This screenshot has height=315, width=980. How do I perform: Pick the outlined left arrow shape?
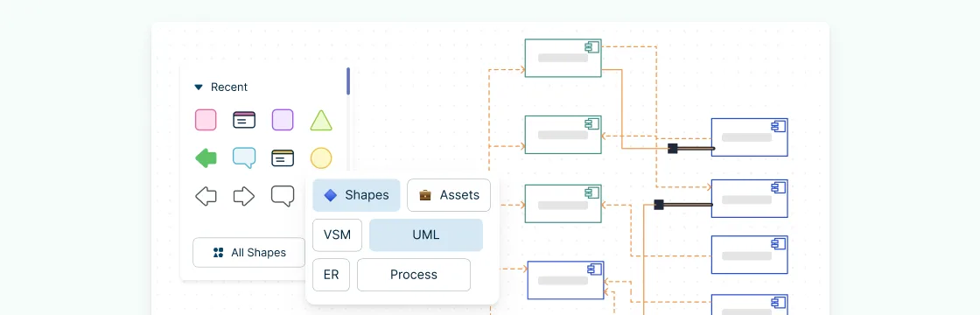click(x=206, y=196)
